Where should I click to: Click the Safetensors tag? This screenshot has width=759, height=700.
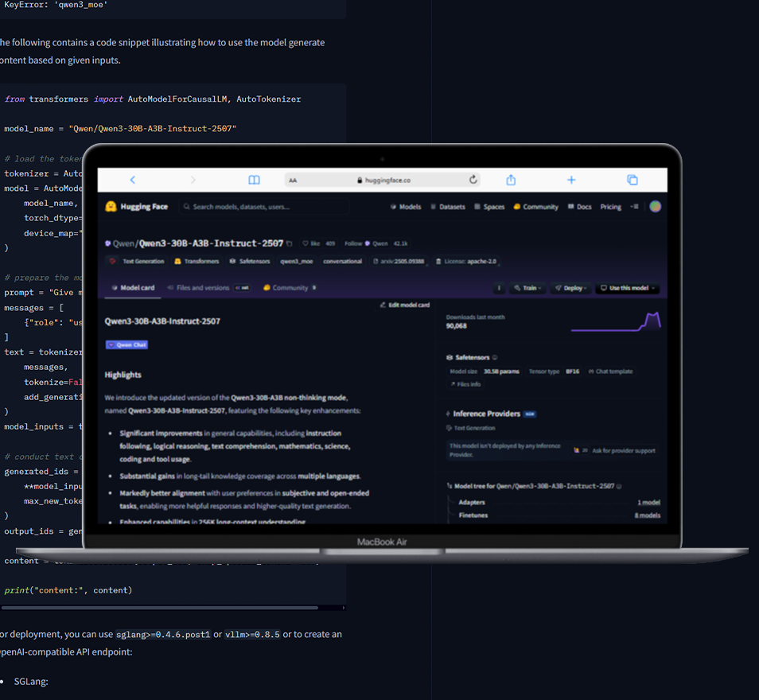tap(250, 262)
